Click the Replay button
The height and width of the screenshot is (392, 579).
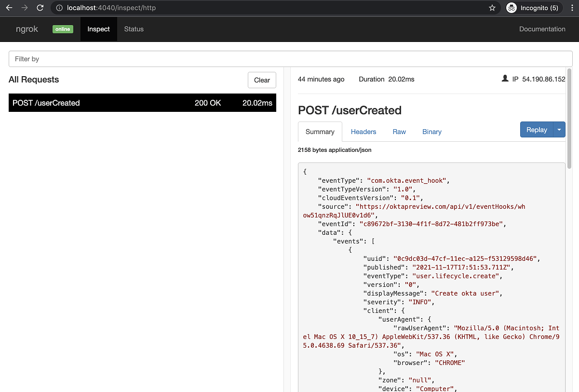point(537,129)
